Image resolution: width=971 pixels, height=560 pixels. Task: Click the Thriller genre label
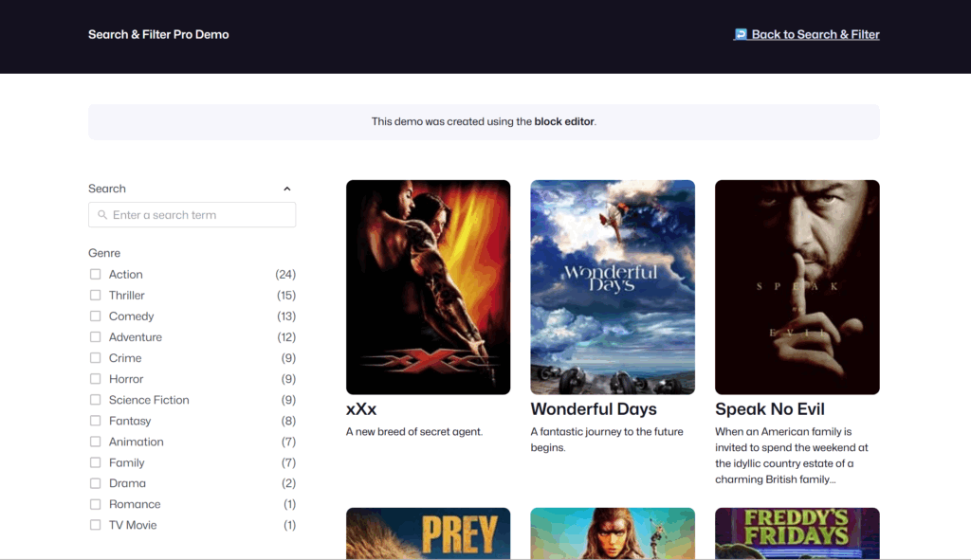[126, 295]
